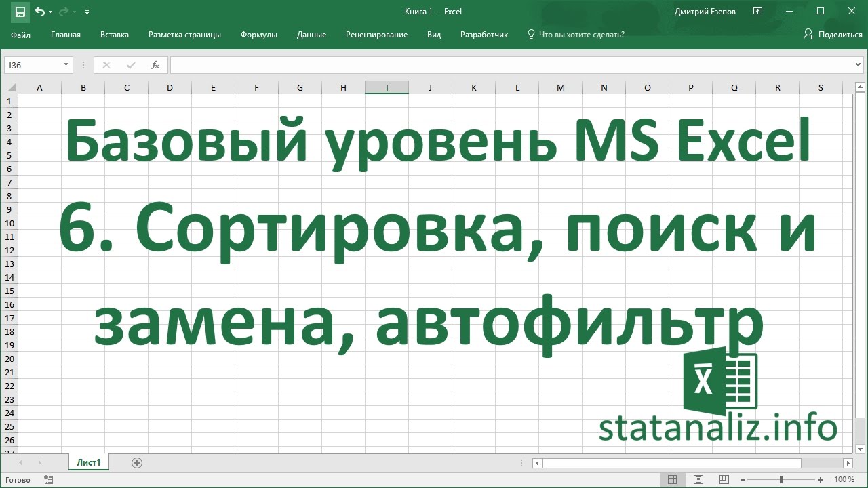Click the Готово status text

18,479
